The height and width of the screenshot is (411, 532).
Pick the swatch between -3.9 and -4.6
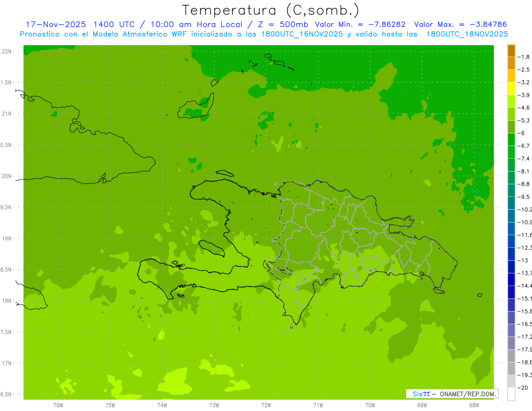pos(511,102)
